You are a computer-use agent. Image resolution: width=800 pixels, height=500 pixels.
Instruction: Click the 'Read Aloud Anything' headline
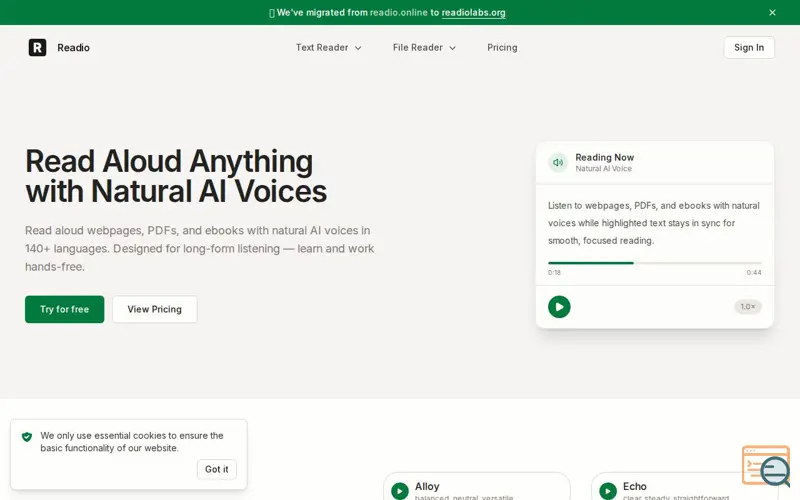coord(169,161)
